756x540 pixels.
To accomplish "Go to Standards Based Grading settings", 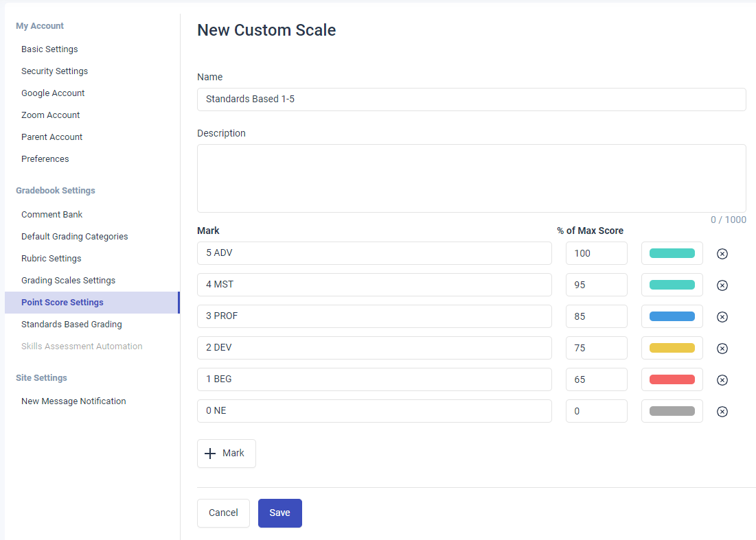I will click(x=71, y=325).
